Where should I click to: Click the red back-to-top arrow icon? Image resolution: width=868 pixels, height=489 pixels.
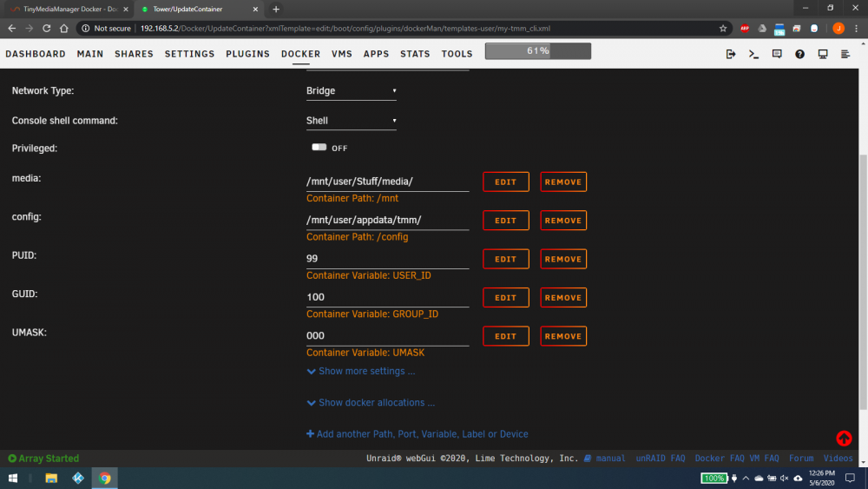pos(844,439)
